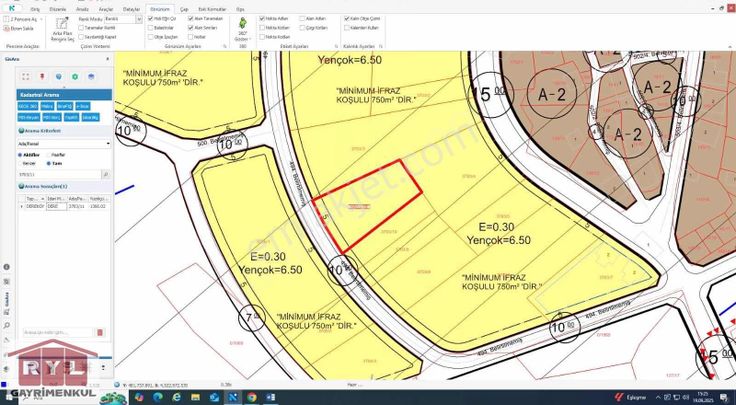The image size is (736, 405).
Task: Open Microsoft Word from the taskbar
Action: (254, 397)
